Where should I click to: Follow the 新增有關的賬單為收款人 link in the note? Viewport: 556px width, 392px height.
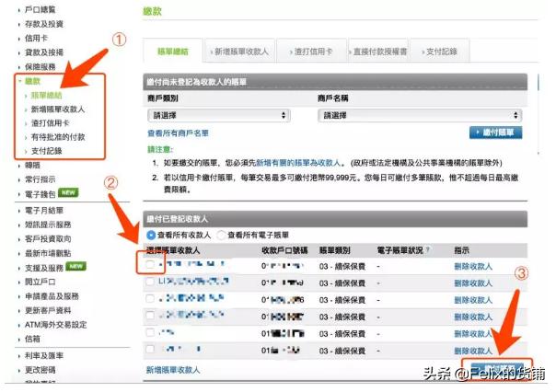[297, 163]
